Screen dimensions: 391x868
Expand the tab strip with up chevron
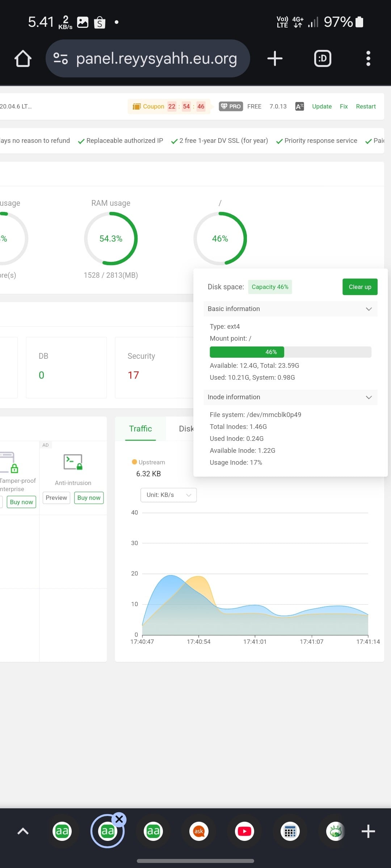coord(23,831)
